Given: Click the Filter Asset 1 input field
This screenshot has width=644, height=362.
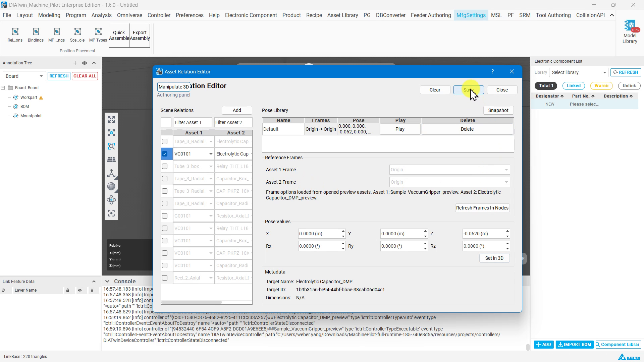Looking at the screenshot, I should tap(193, 122).
